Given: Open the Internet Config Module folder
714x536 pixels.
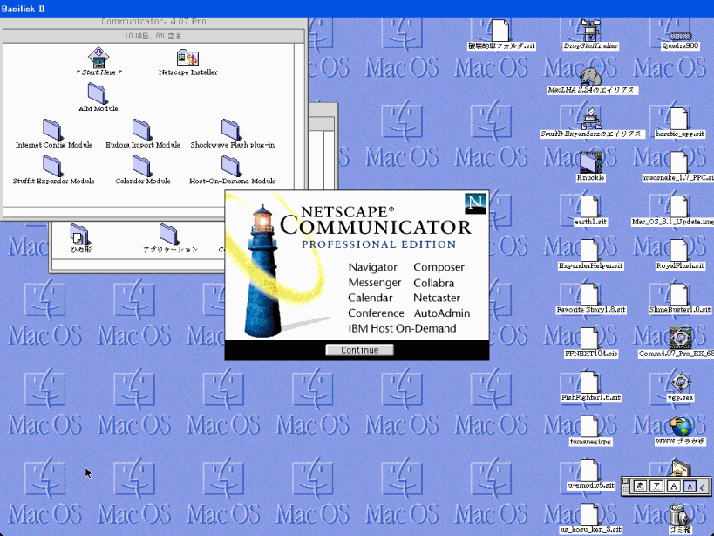Looking at the screenshot, I should (53, 129).
